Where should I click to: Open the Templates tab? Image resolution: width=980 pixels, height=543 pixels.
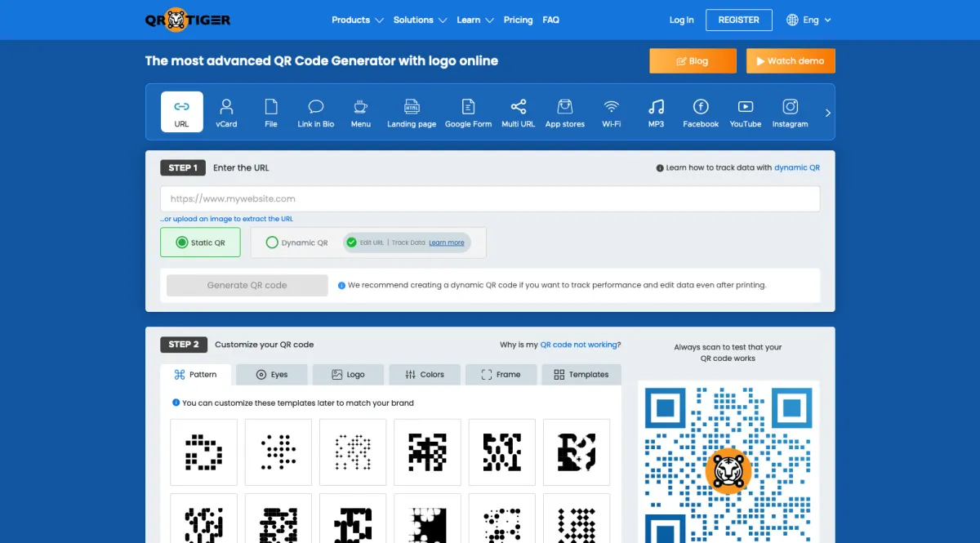(581, 375)
